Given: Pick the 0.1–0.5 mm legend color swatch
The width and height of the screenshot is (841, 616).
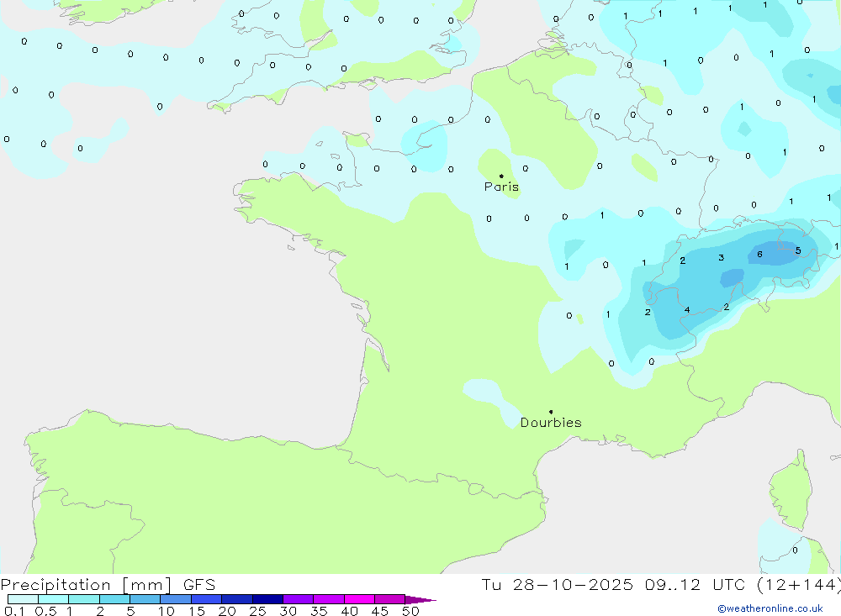Looking at the screenshot, I should 23,599.
